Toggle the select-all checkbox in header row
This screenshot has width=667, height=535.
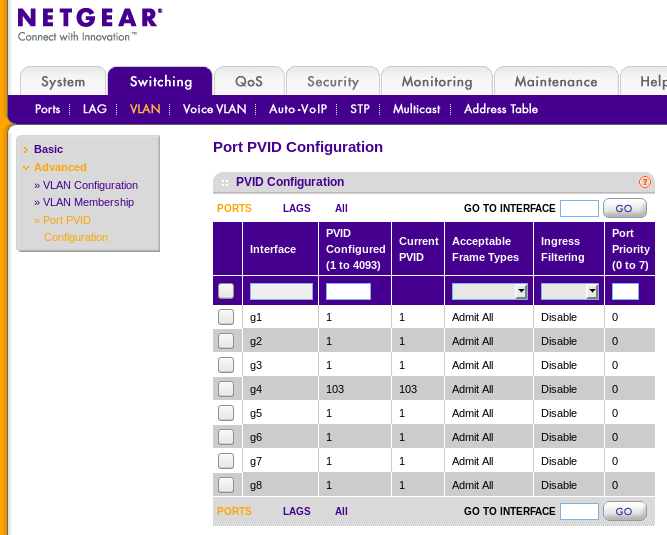pyautogui.click(x=226, y=291)
